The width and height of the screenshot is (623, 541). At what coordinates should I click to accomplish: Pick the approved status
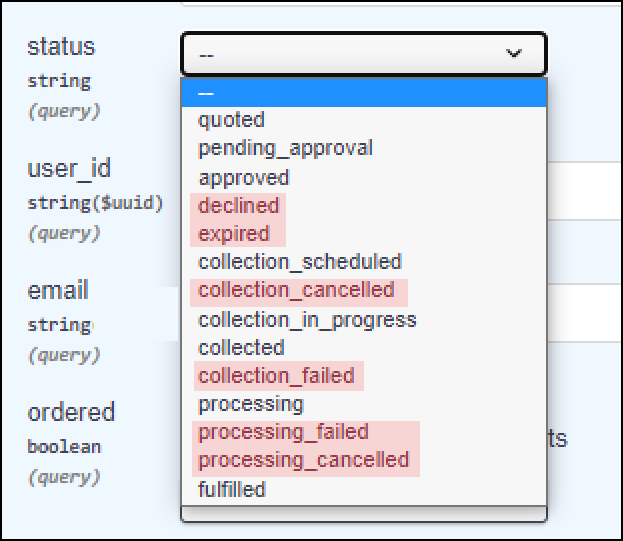[x=364, y=178]
